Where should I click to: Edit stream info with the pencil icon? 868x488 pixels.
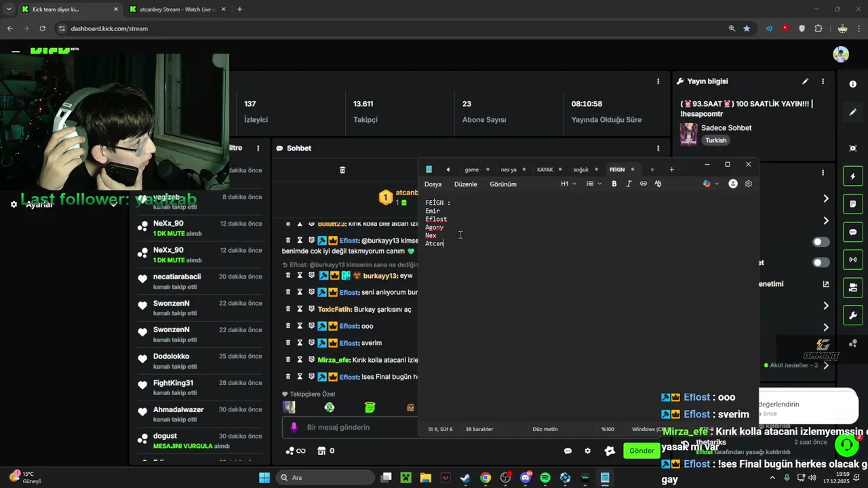[x=805, y=81]
